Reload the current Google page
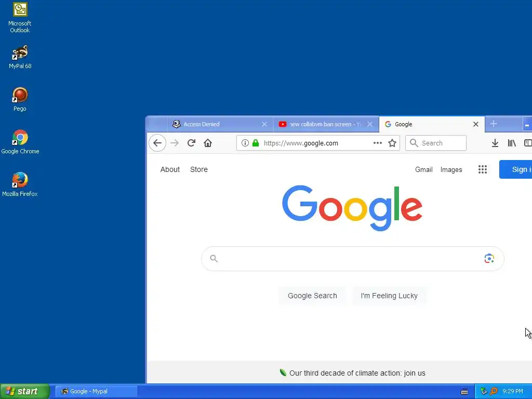 point(191,143)
